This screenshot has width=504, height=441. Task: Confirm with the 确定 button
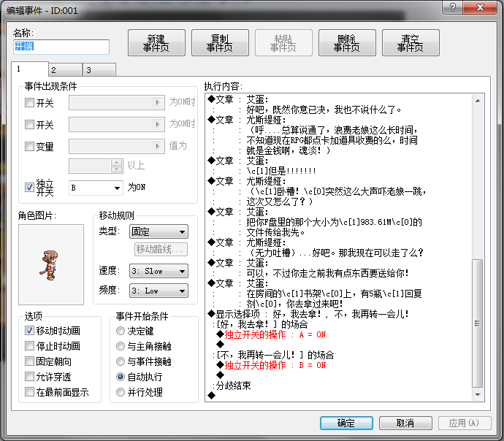coord(346,423)
